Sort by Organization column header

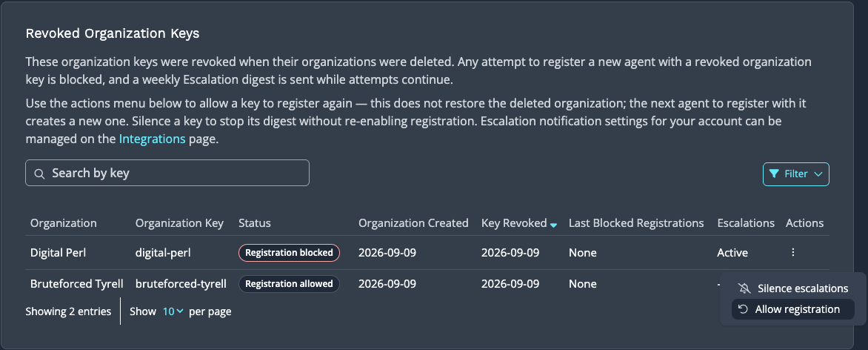point(64,223)
